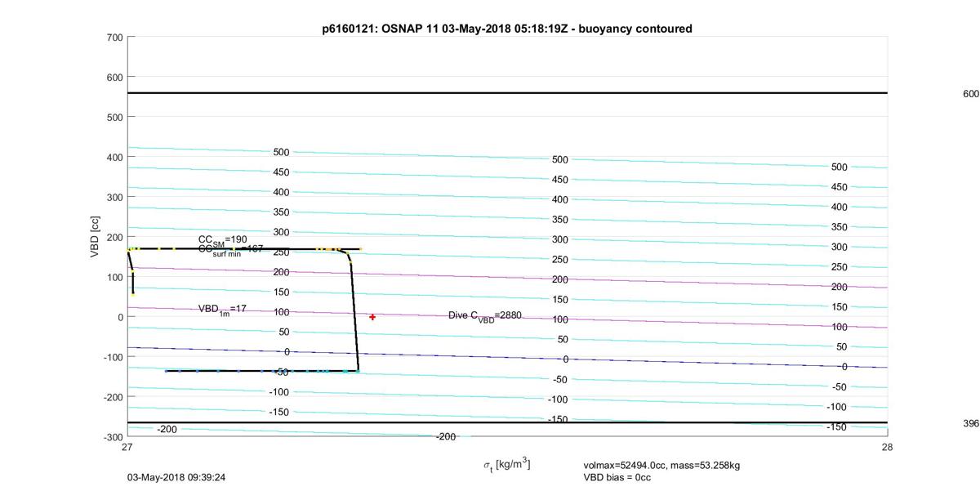Click the red plus marker
This screenshot has width=980, height=491.
coord(372,317)
